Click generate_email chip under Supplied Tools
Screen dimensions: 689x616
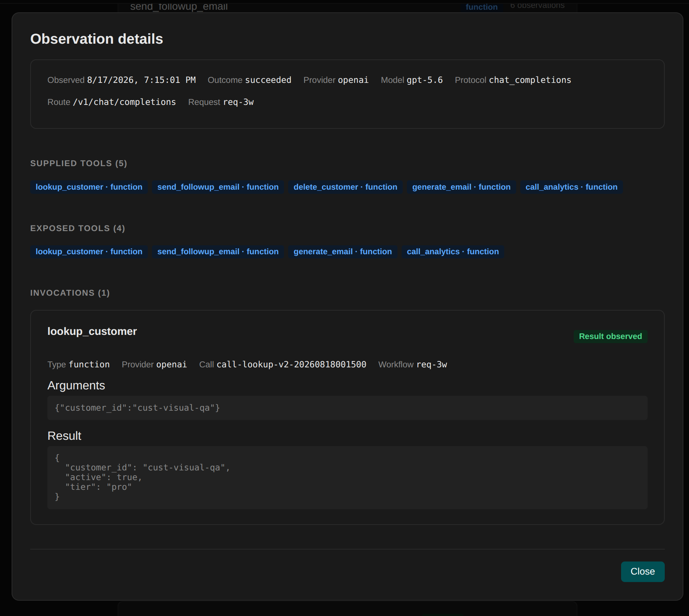pos(461,187)
